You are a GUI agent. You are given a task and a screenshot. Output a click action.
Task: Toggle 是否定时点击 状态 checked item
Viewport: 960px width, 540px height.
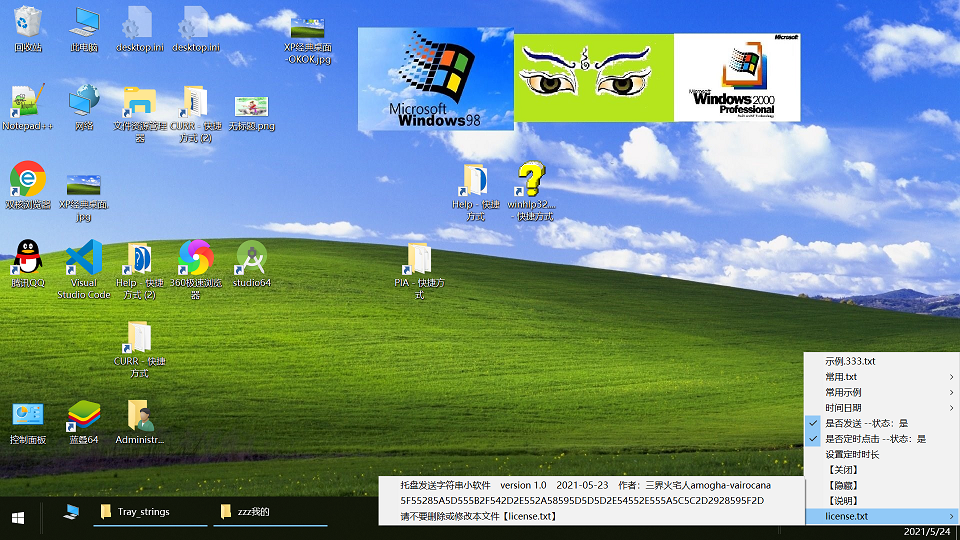point(882,439)
